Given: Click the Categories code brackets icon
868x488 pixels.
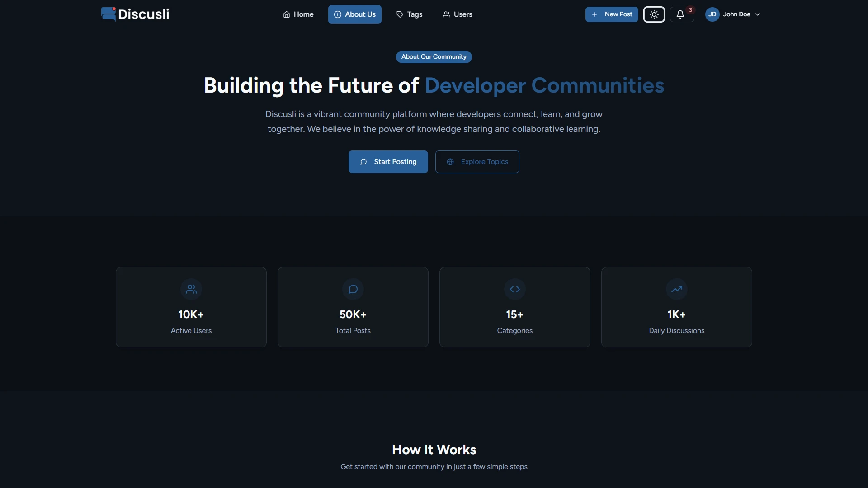Looking at the screenshot, I should 515,289.
